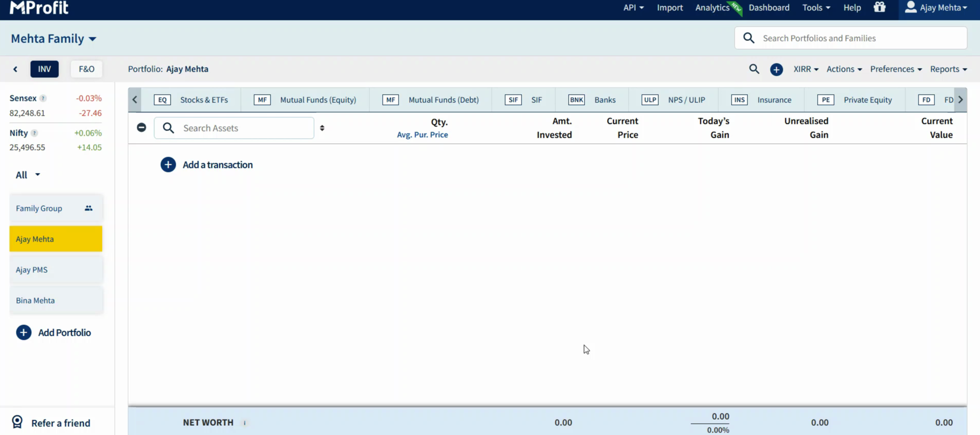Click the Add Portfolio plus icon

click(24, 333)
